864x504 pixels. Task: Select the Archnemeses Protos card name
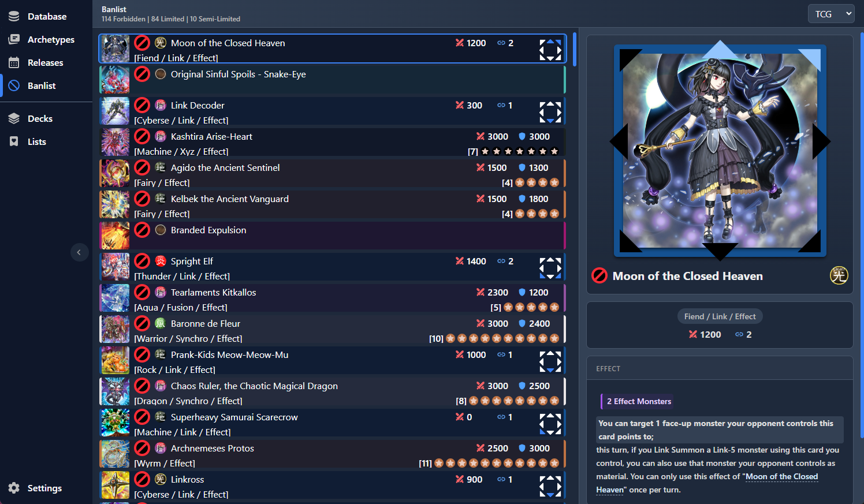(213, 448)
